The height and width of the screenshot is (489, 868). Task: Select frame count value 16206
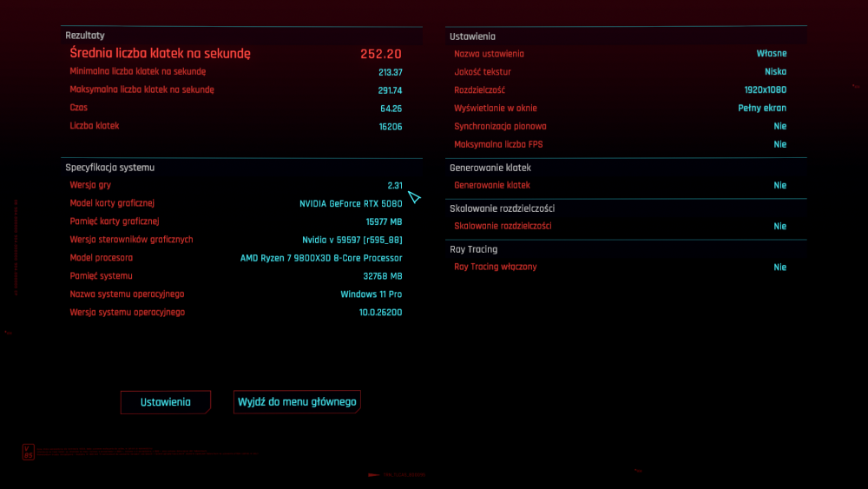tap(391, 127)
